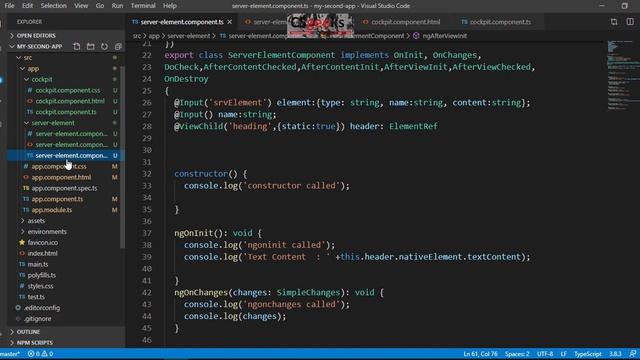This screenshot has height=360, width=640.
Task: Collapse the app folder
Action: [x=33, y=69]
